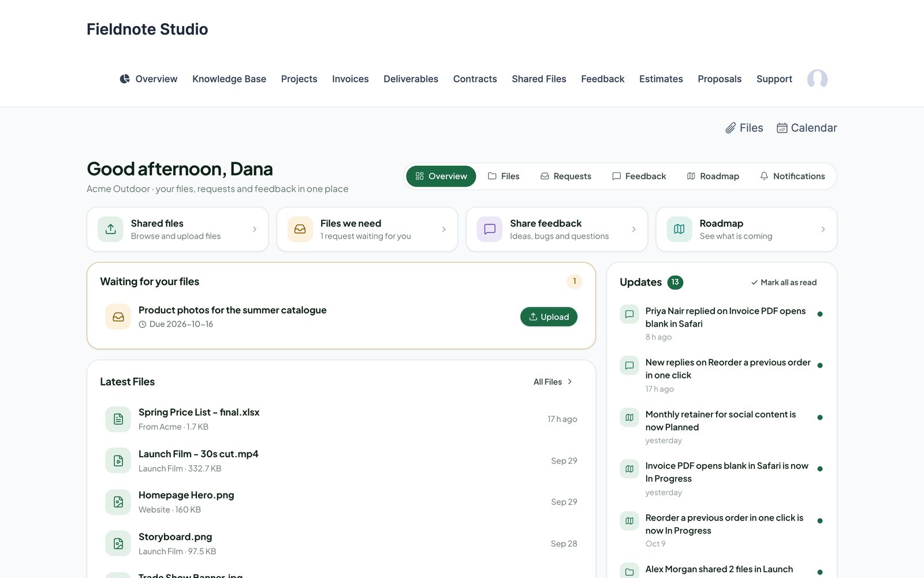The image size is (924, 578).
Task: Click the Overview pie chart icon in navigation
Action: (125, 79)
